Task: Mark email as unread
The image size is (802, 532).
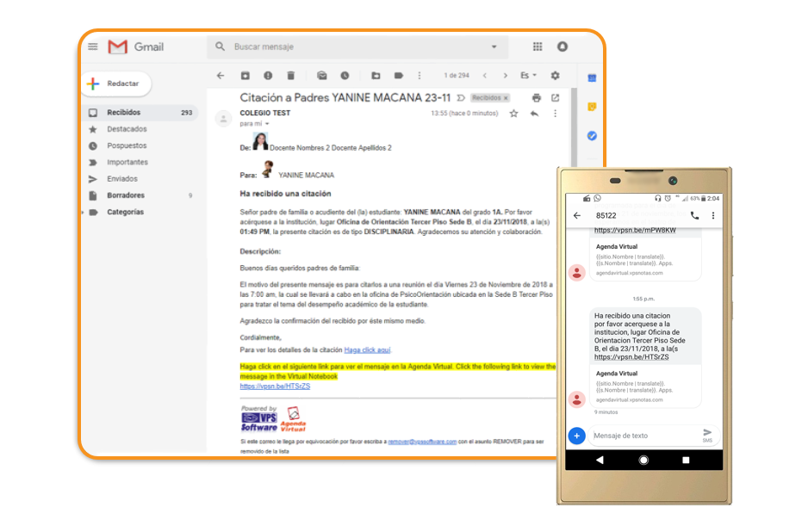Action: (x=321, y=76)
